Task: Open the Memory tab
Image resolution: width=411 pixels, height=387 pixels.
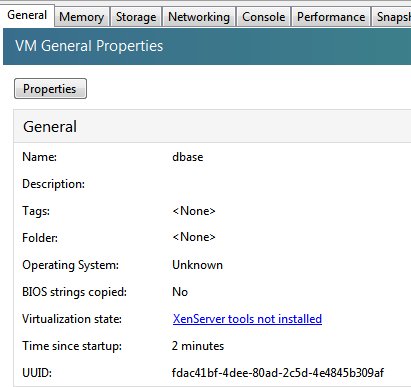Action: click(82, 17)
